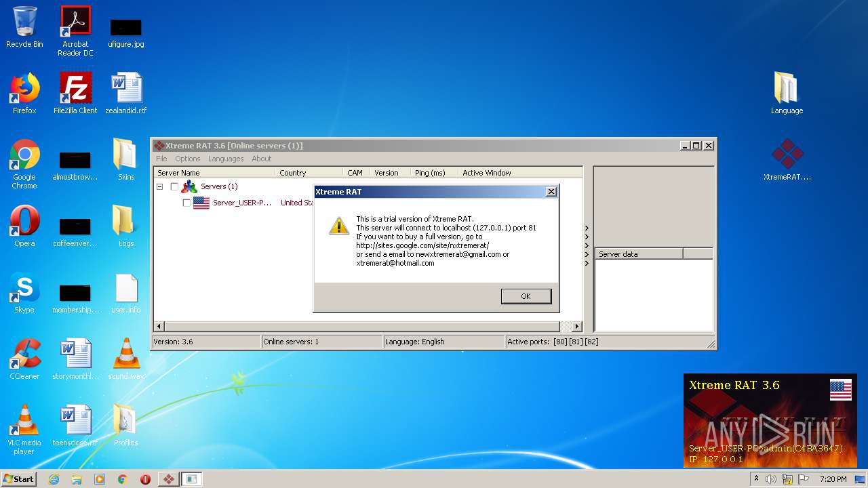Open the Skins folder
This screenshot has width=868, height=488.
[x=126, y=160]
